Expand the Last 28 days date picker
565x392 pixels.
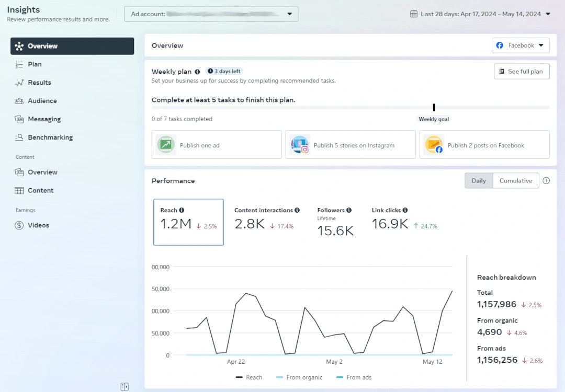(480, 14)
